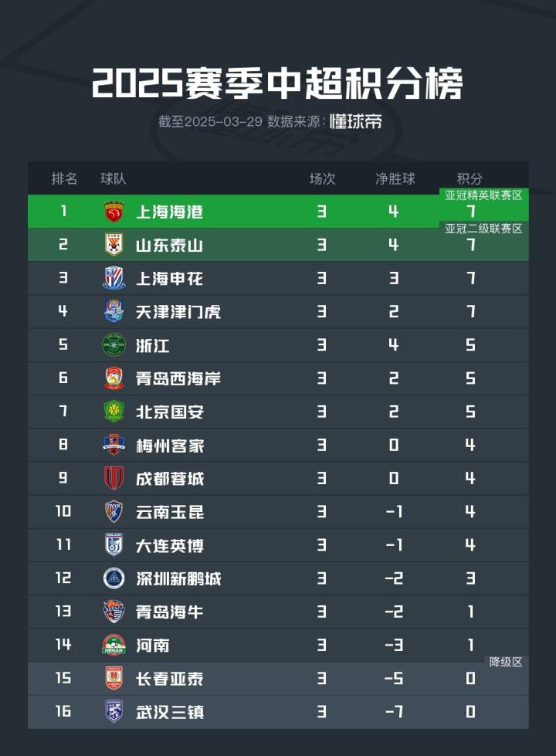Click the 懂球帝 data source link
The width and height of the screenshot is (556, 756).
356,122
